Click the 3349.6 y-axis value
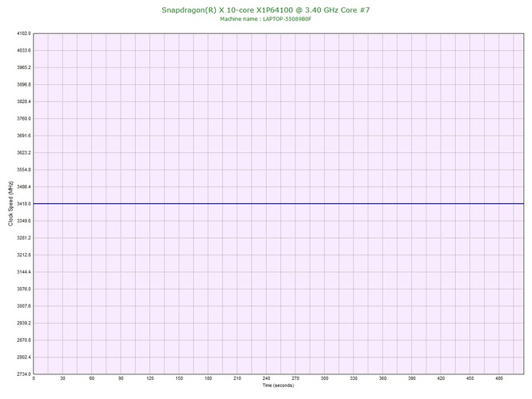Image resolution: width=532 pixels, height=399 pixels. click(24, 221)
